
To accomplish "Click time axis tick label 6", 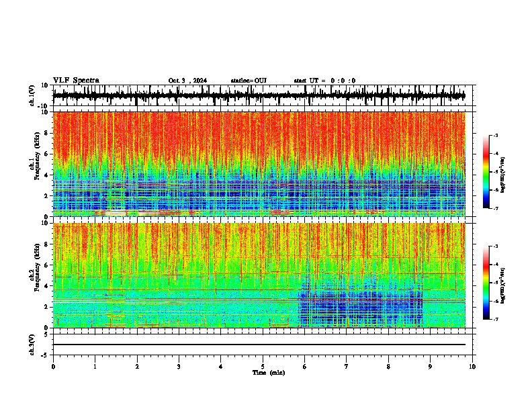I will click(305, 367).
